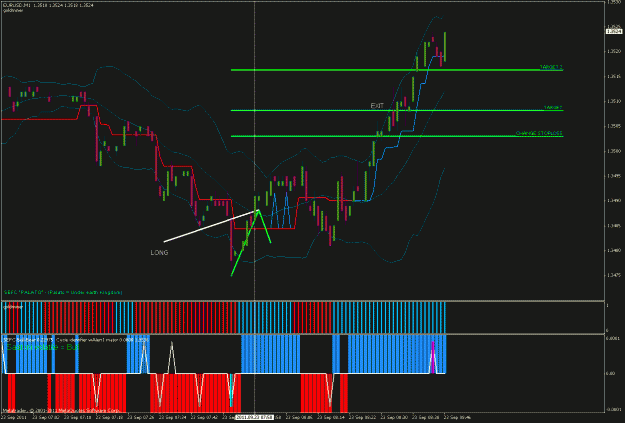Click the cyan spike in Bull-Bear panel
The width and height of the screenshot is (625, 423).
[231, 390]
